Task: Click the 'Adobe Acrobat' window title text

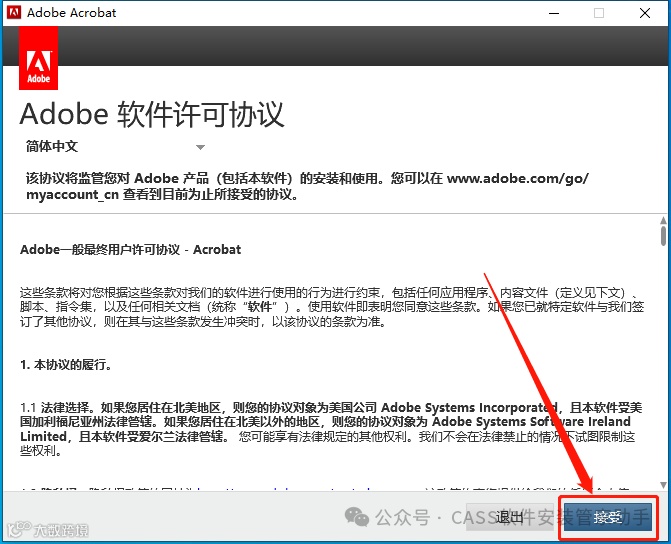Action: (71, 12)
